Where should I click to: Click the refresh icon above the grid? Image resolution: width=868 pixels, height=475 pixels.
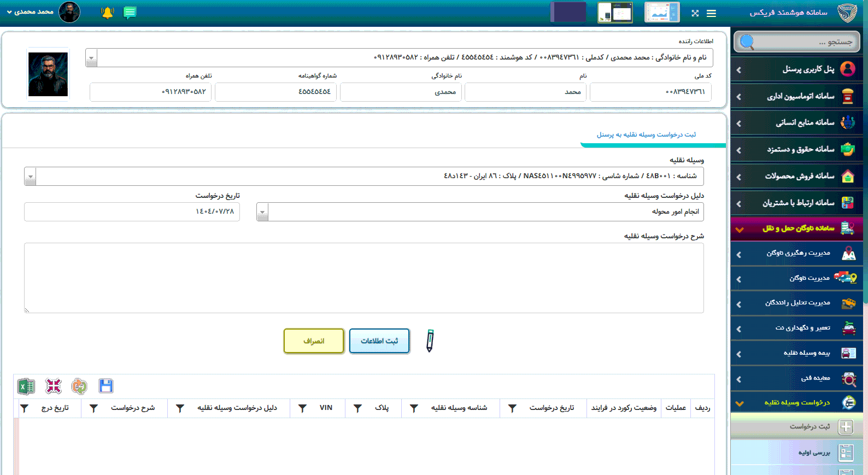click(79, 386)
